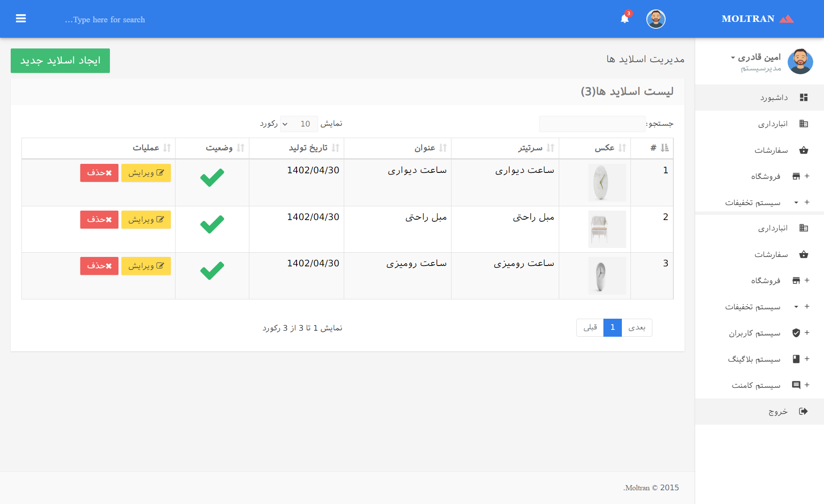This screenshot has width=824, height=504.
Task: Click the ایجاد اسلاید جدید button
Action: 60,60
